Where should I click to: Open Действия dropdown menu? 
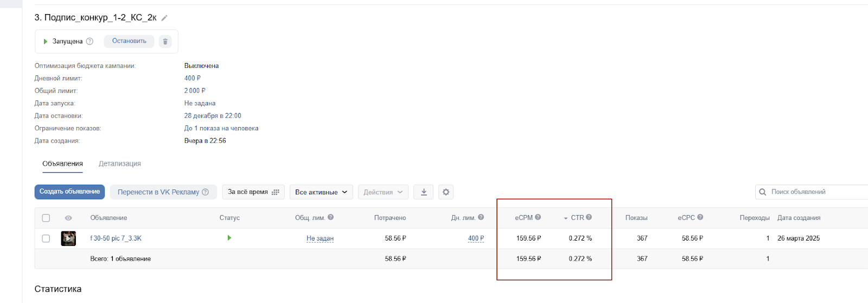[383, 192]
